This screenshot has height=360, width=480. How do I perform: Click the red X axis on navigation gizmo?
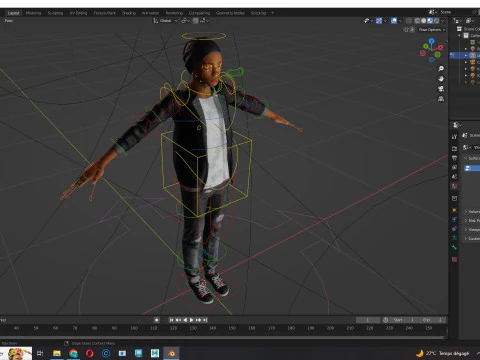(x=441, y=47)
